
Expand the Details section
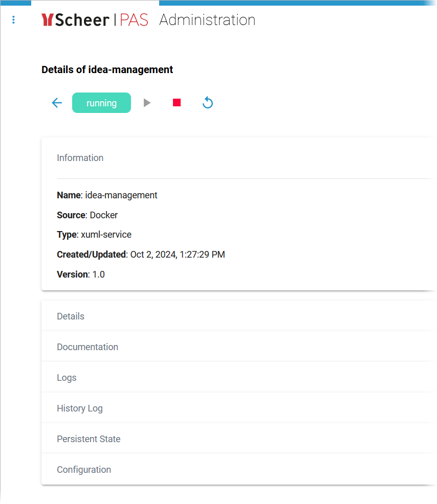(70, 316)
